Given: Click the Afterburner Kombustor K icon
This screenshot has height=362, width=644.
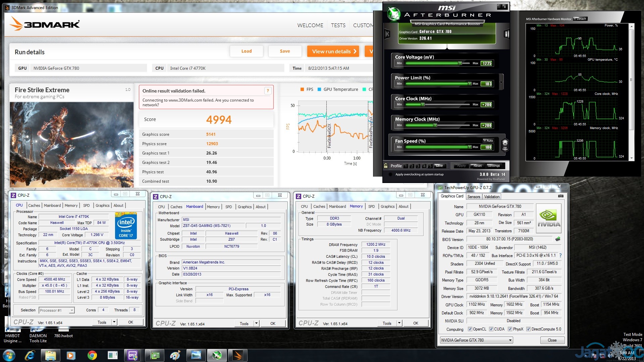Looking at the screenshot, I should tap(387, 34).
